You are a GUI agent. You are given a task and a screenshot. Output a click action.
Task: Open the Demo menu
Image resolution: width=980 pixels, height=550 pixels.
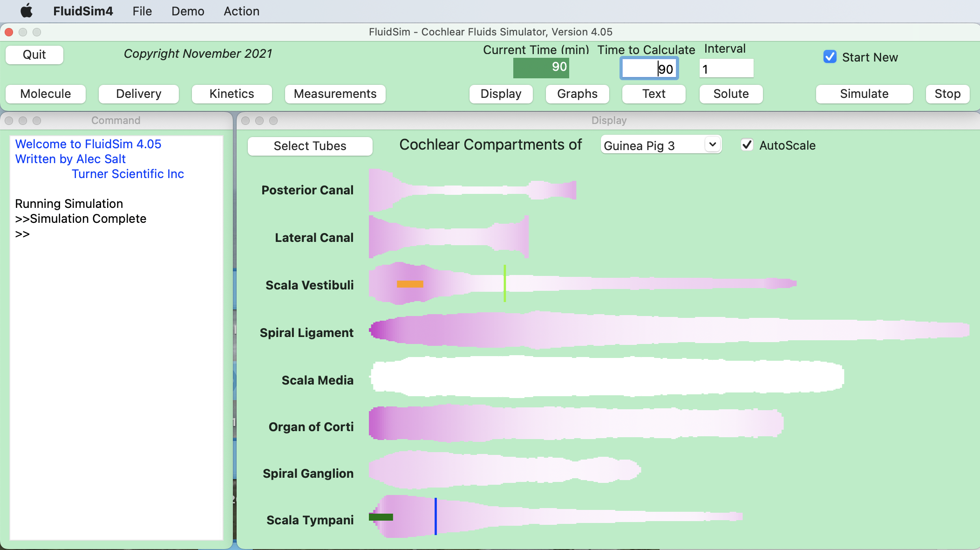[188, 11]
